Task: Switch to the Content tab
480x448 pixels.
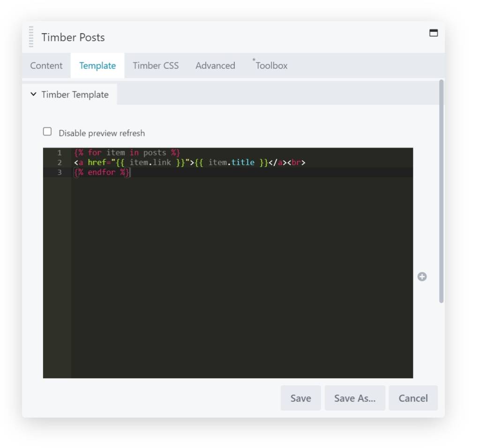Action: point(46,66)
